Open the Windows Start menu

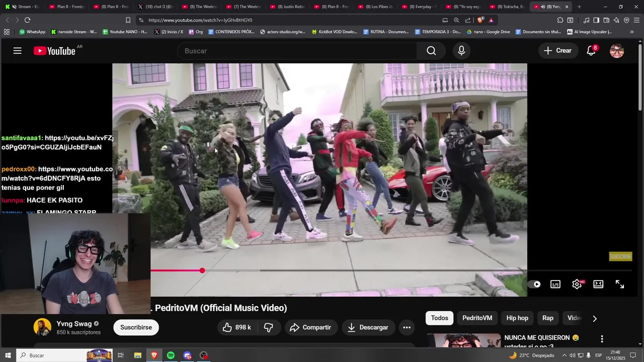pyautogui.click(x=8, y=355)
